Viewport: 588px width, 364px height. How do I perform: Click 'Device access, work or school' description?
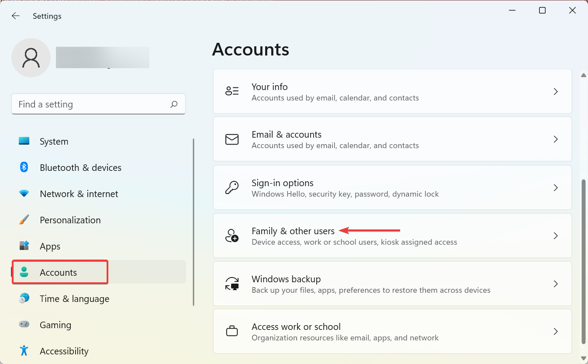pos(354,242)
